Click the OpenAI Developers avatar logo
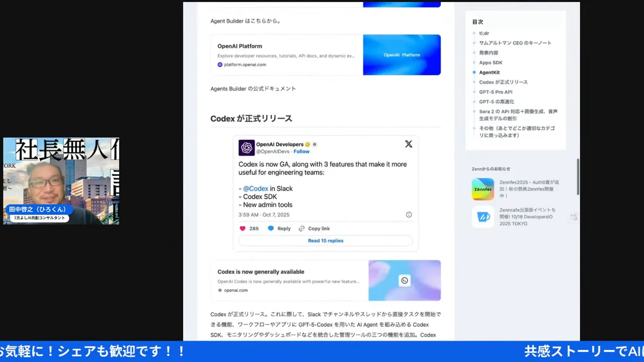The image size is (644, 362). pos(247,148)
